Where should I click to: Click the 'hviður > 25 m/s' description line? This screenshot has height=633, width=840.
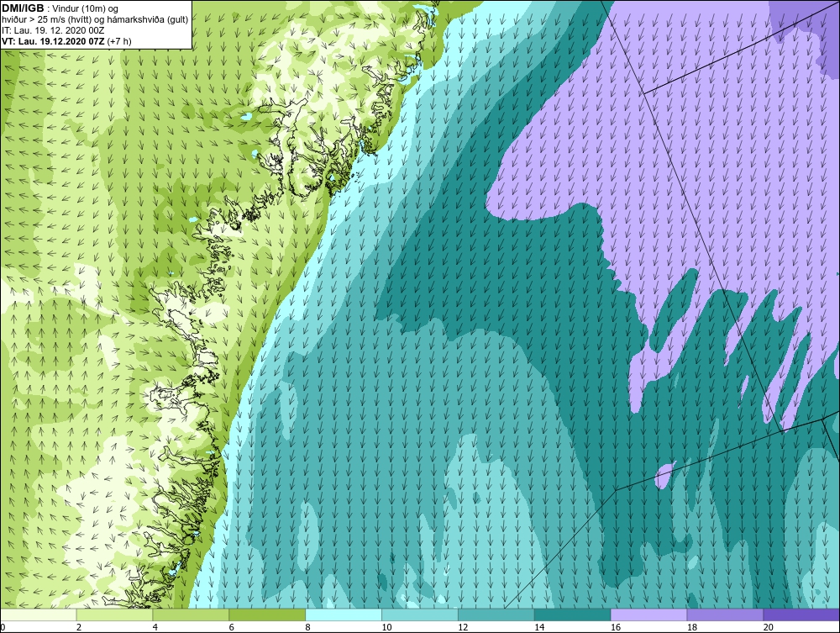point(95,20)
